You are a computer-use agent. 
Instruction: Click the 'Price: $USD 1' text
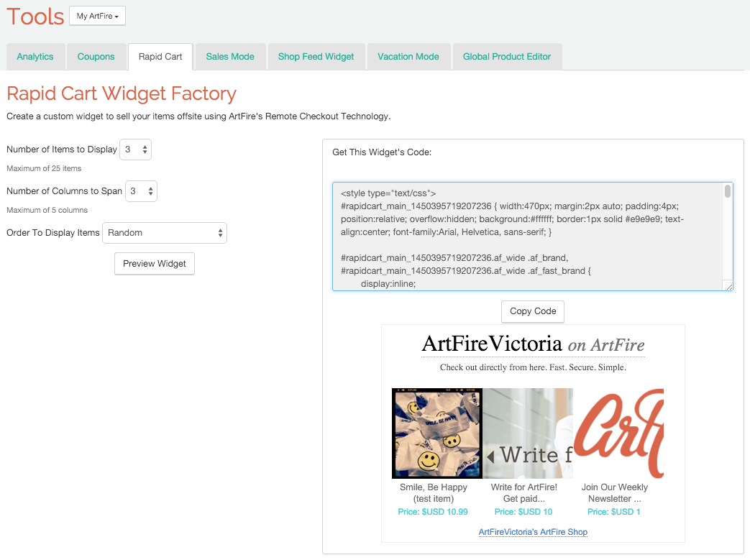(x=613, y=512)
